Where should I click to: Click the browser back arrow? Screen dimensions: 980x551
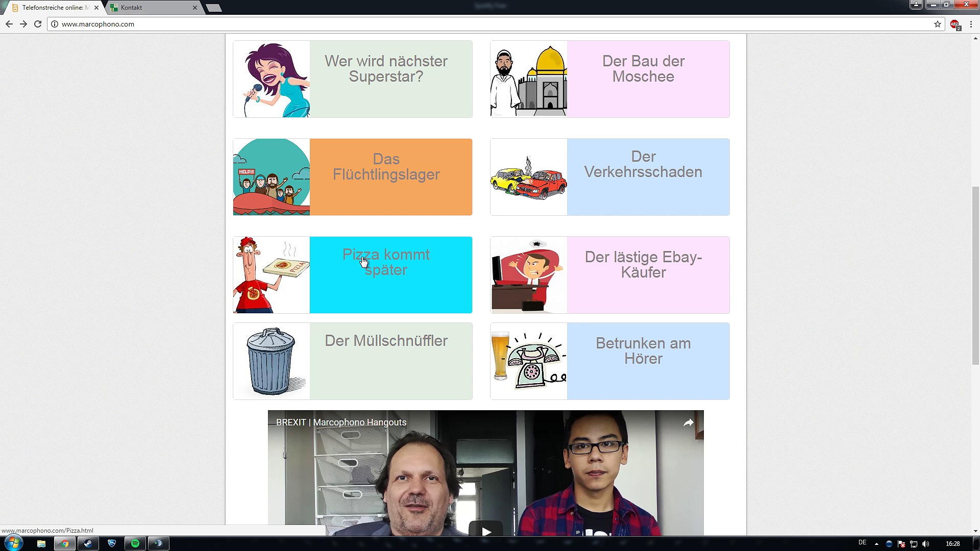[9, 24]
